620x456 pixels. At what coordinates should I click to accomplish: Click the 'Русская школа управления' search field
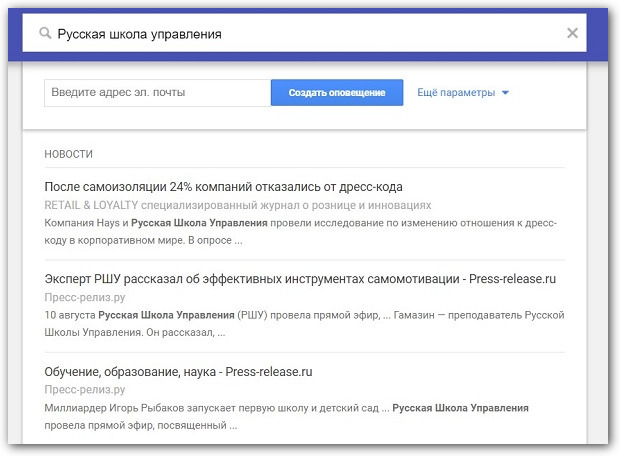coord(300,33)
